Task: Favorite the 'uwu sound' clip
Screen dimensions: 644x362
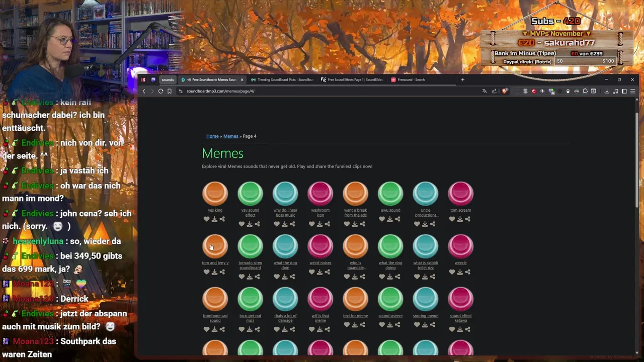Action: pyautogui.click(x=382, y=219)
